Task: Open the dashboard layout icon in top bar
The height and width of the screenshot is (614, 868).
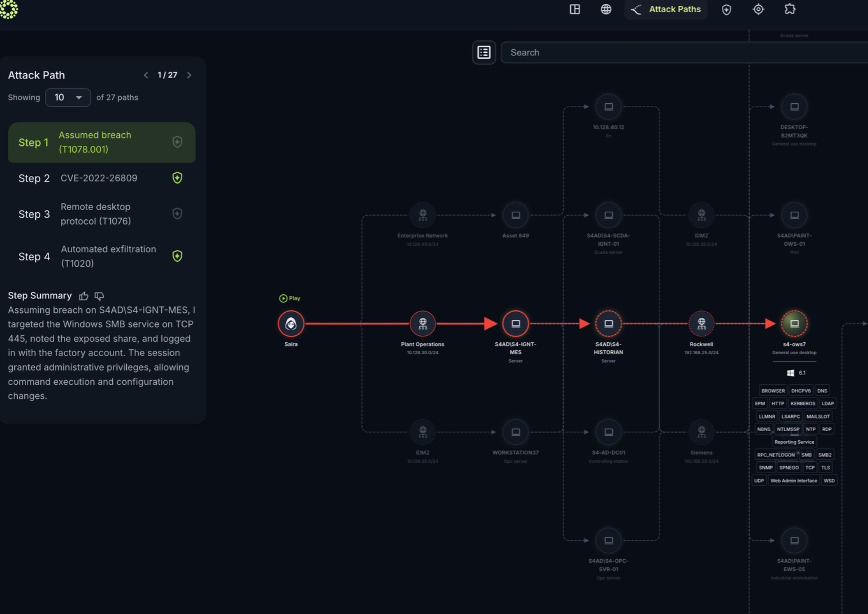Action: click(575, 9)
